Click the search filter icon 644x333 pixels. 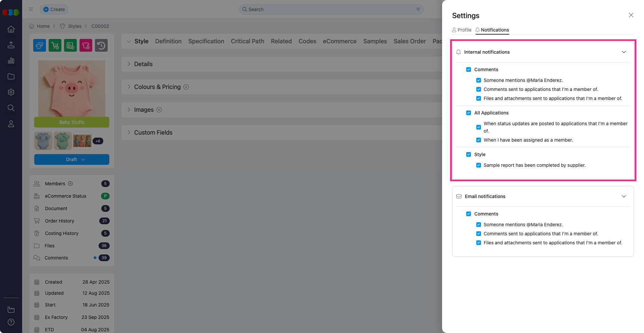pos(418,9)
